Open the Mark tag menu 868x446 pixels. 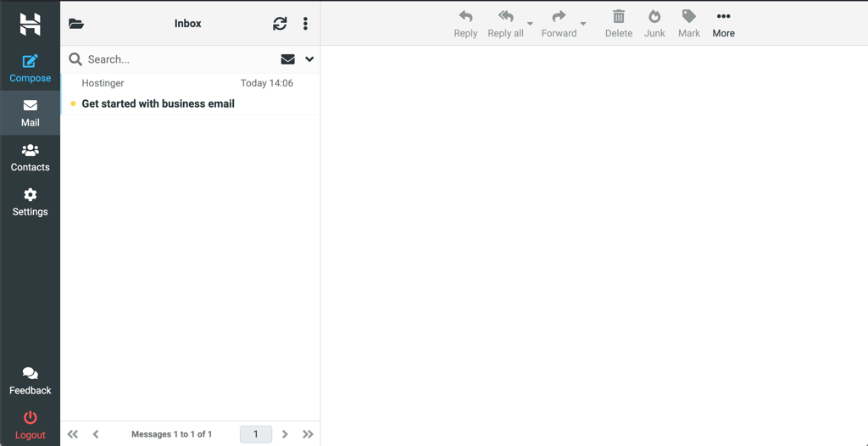(689, 25)
